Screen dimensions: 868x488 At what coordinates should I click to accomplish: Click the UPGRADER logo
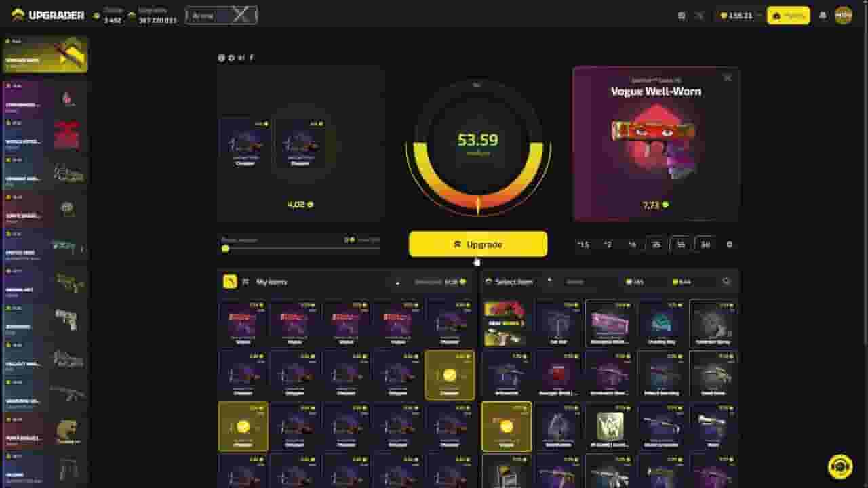click(47, 15)
